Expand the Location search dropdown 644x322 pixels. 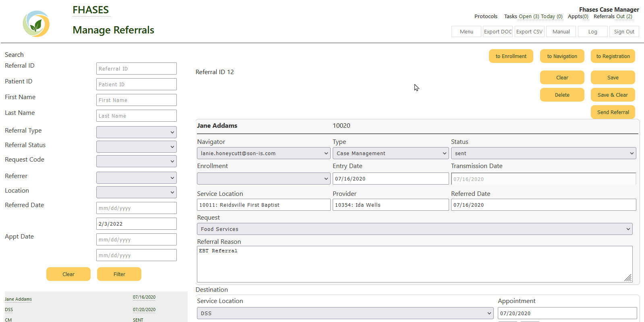point(137,192)
